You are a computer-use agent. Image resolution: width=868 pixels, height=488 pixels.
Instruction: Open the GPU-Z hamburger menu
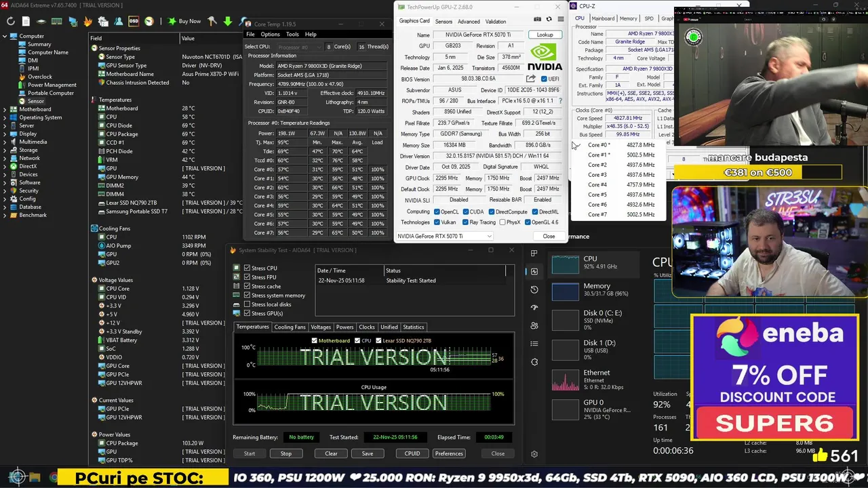(x=560, y=20)
